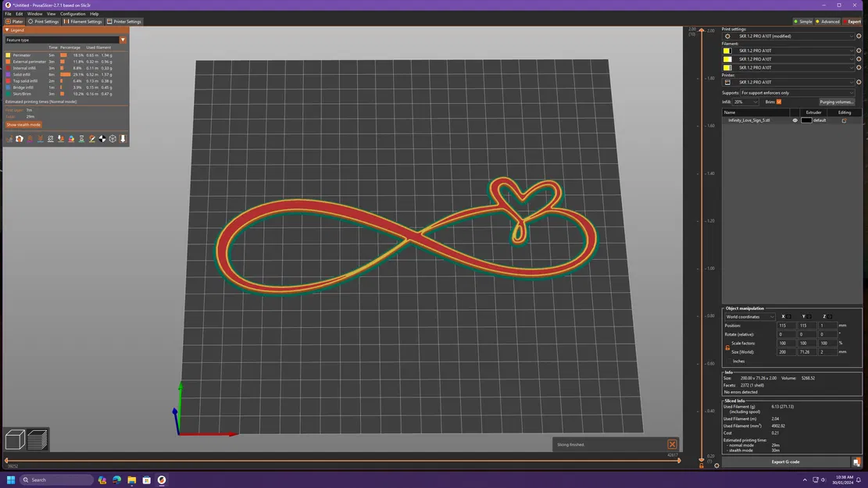Open cog for third filament preset
The width and height of the screenshot is (868, 488).
[859, 67]
